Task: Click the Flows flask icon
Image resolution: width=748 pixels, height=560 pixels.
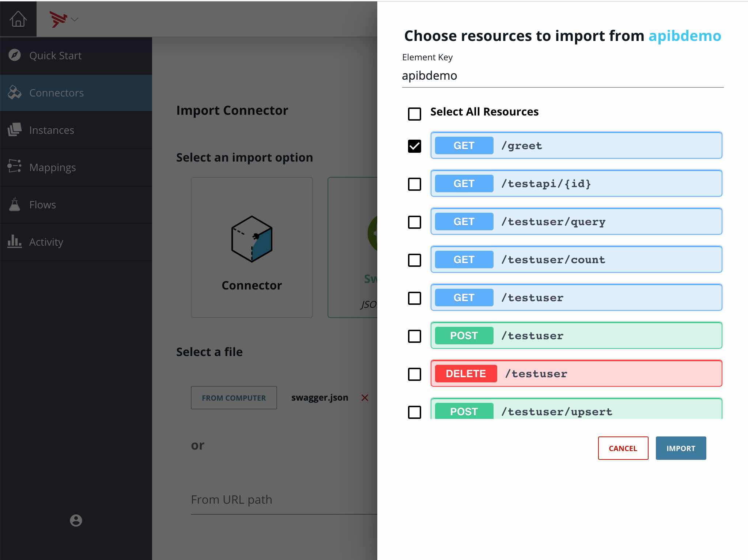Action: tap(15, 204)
